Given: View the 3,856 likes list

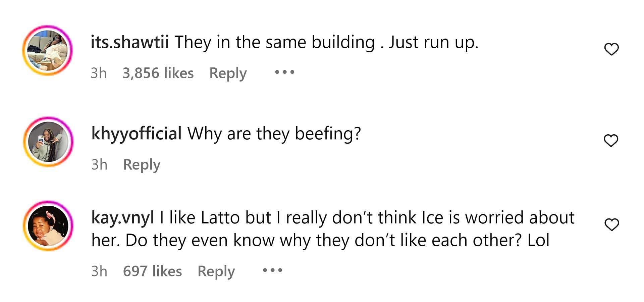Looking at the screenshot, I should pos(158,73).
